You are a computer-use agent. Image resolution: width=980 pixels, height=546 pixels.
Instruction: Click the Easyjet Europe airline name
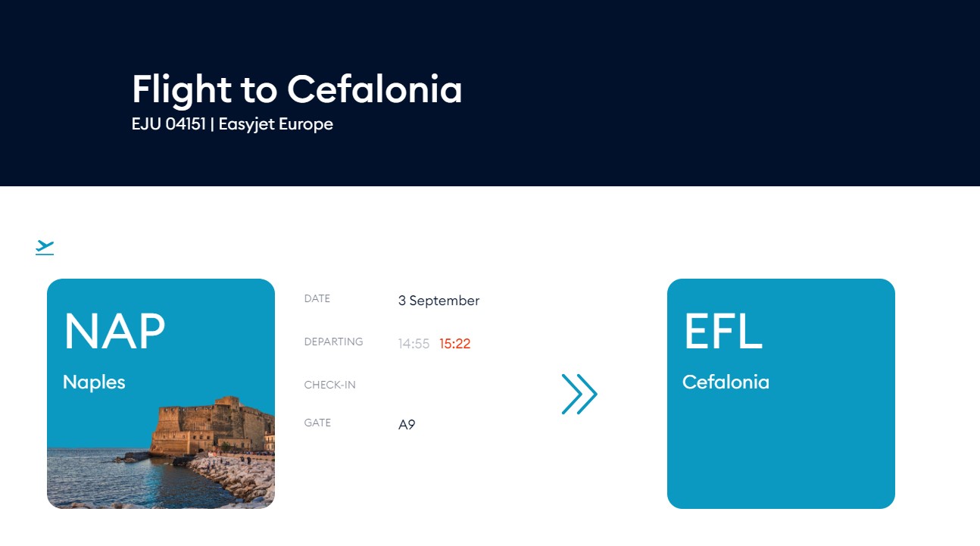276,124
